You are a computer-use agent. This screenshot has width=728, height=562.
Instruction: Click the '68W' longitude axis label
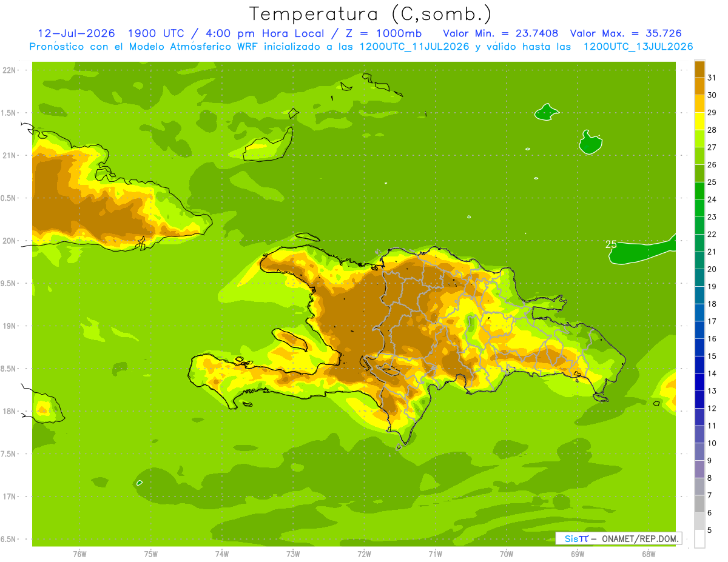click(x=649, y=555)
